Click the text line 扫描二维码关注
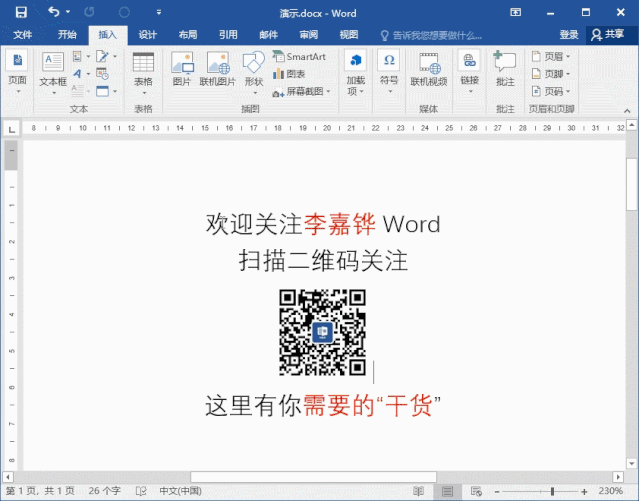 tap(323, 260)
